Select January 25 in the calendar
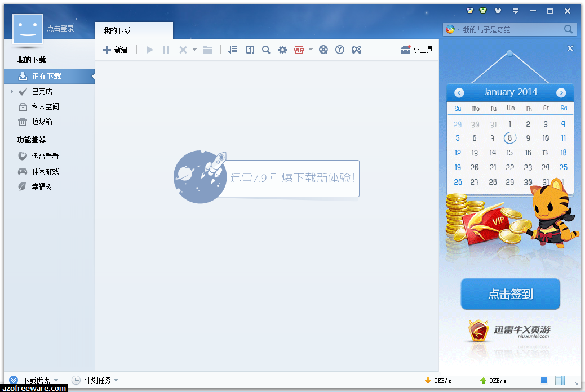Image resolution: width=585 pixels, height=392 pixels. point(564,167)
